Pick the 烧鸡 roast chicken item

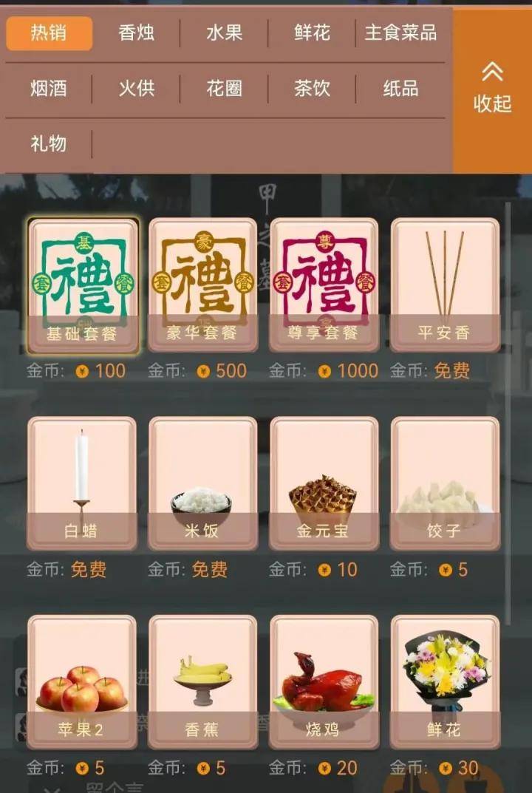324,681
